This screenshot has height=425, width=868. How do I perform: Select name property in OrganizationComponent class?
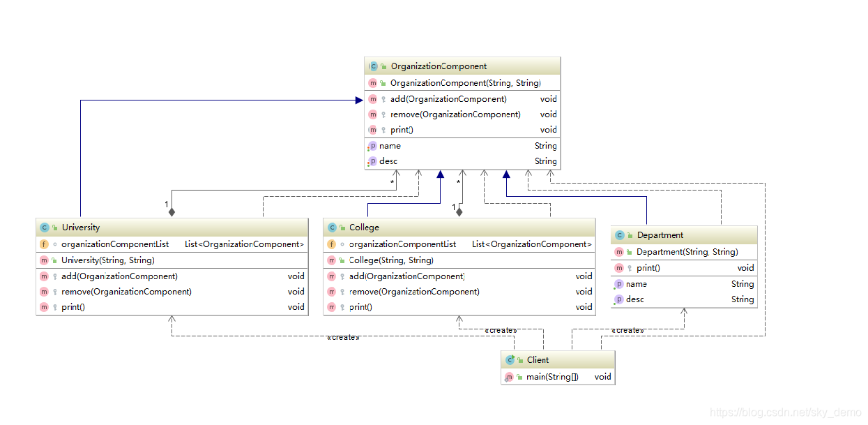pyautogui.click(x=462, y=146)
